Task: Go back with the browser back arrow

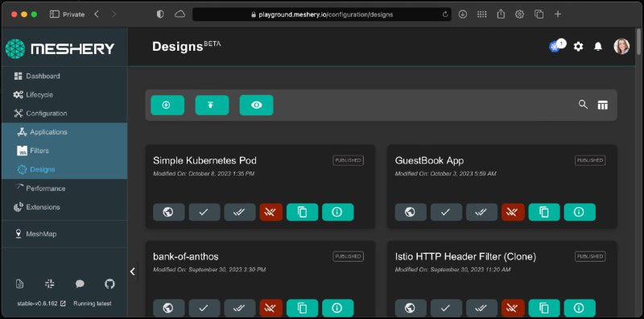Action: tap(97, 14)
